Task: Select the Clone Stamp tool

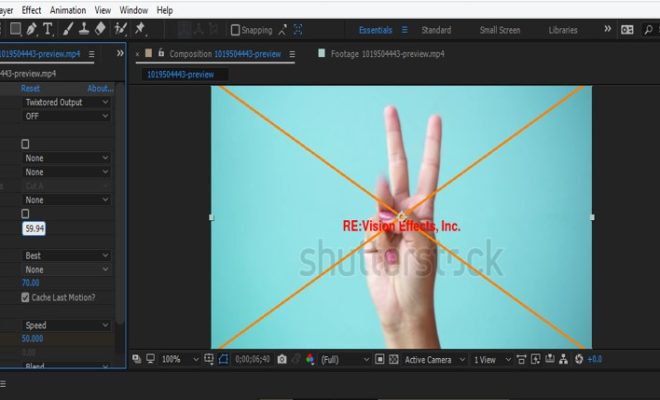Action: tap(84, 29)
